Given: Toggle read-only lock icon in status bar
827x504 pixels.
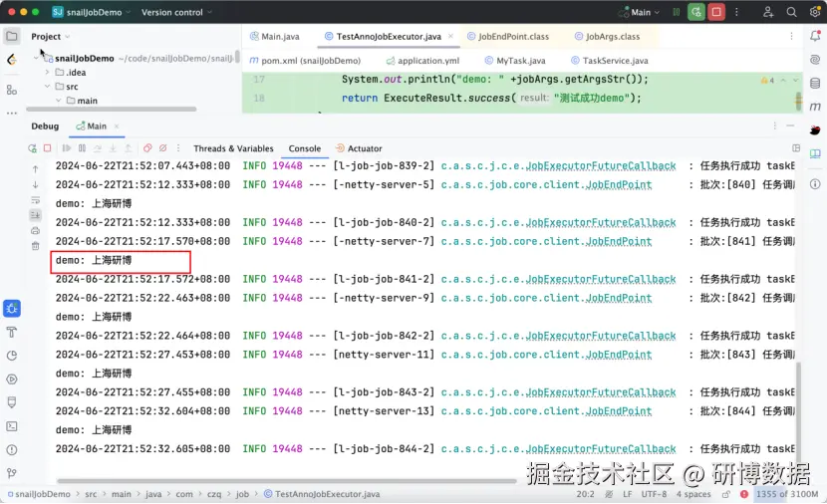Looking at the screenshot, I should [726, 494].
